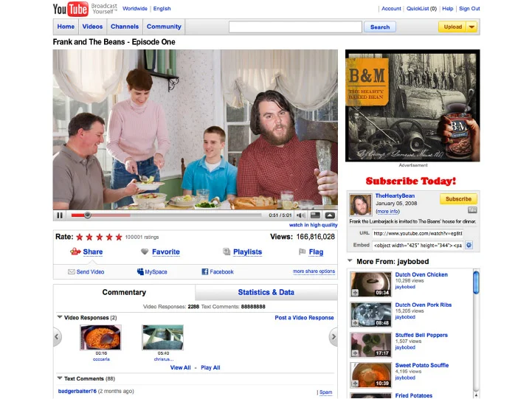
Task: Give a five-star rating with the last star
Action: [119, 237]
